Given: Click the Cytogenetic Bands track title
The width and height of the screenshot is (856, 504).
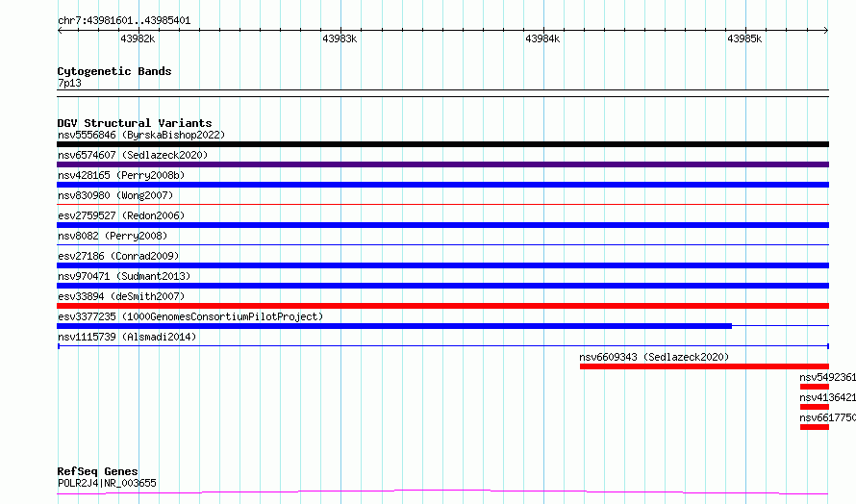Looking at the screenshot, I should 114,71.
